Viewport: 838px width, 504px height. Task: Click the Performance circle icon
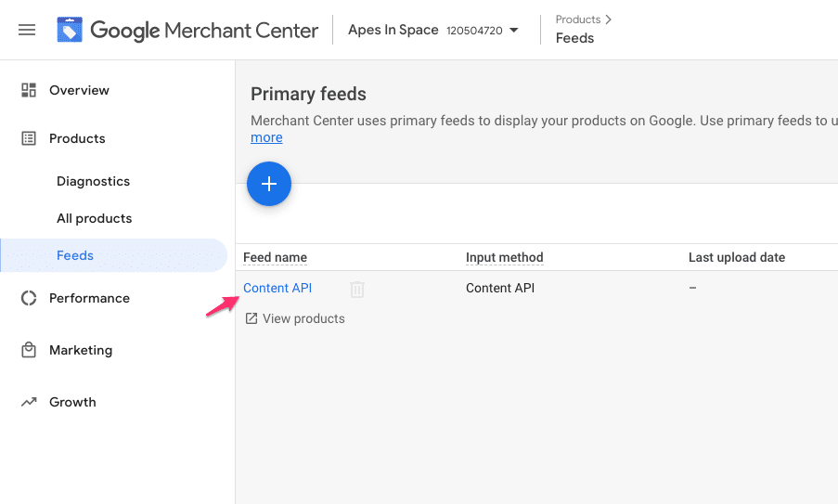point(29,298)
